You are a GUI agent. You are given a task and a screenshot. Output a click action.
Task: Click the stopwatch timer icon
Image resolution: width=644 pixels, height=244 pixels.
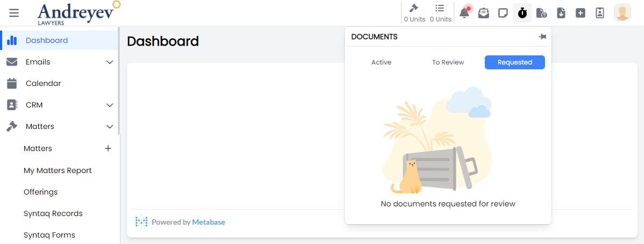tap(522, 13)
